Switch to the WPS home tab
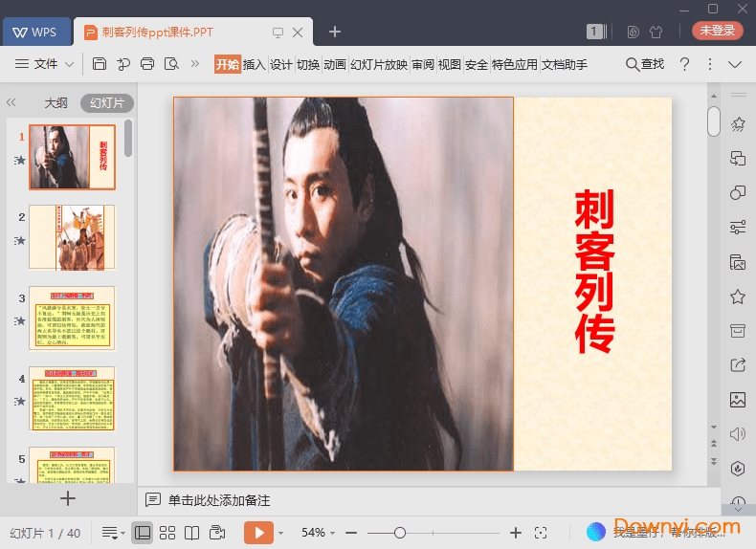 pyautogui.click(x=36, y=32)
